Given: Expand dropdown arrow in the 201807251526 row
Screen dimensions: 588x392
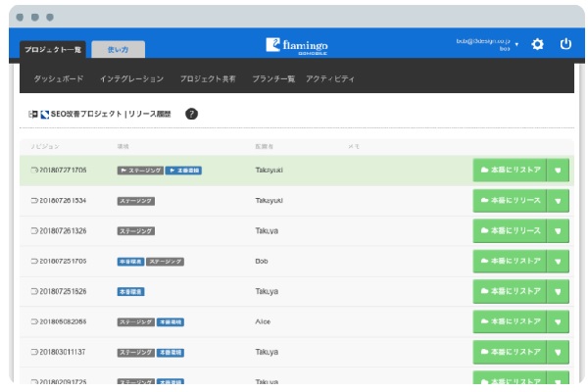Looking at the screenshot, I should 558,291.
